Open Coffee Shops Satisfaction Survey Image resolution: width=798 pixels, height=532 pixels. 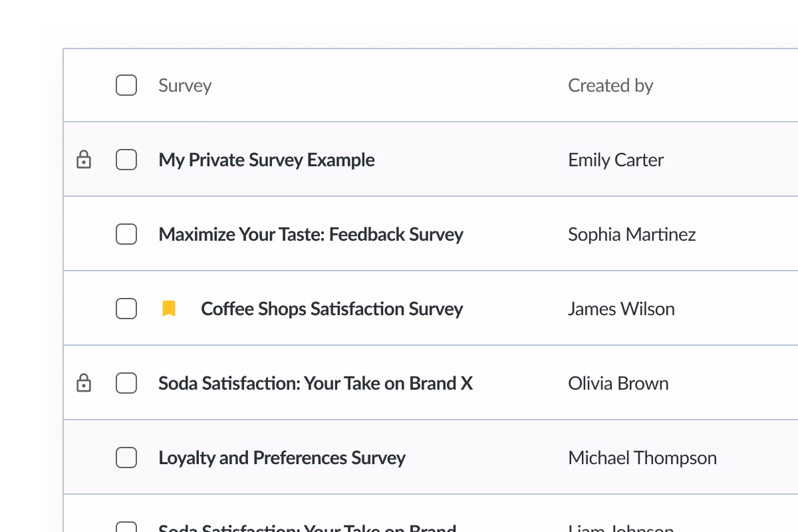click(332, 309)
